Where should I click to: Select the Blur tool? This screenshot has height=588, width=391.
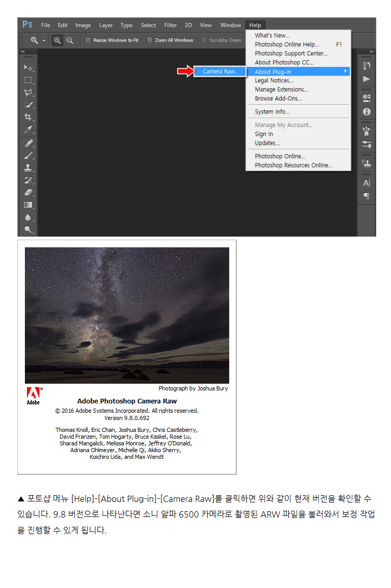[x=28, y=217]
